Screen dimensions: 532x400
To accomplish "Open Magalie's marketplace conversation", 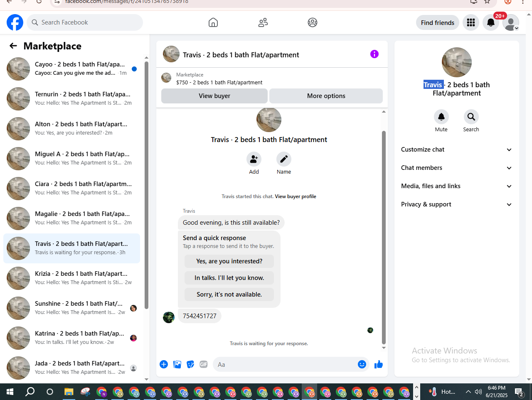I will click(71, 218).
